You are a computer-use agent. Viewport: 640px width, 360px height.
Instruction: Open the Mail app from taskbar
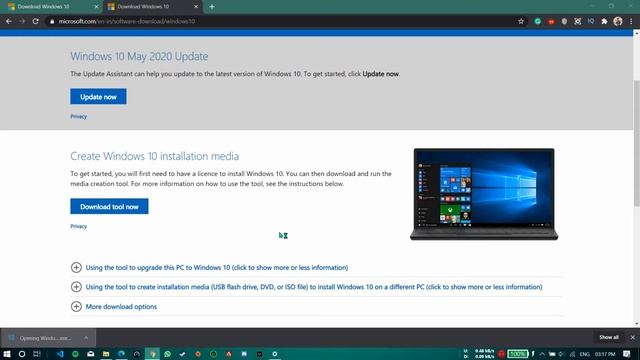pos(91,354)
